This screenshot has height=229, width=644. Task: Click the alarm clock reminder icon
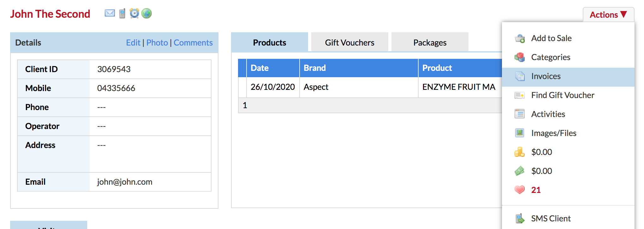pos(134,13)
